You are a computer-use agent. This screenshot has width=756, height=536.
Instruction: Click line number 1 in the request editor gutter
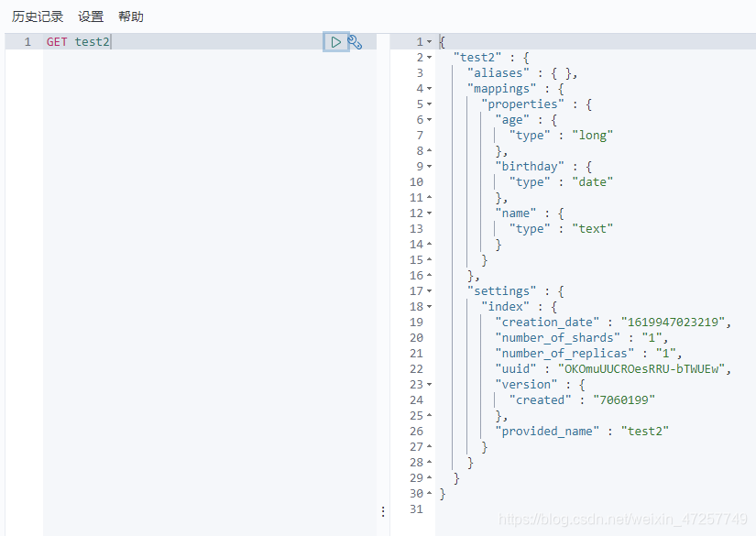click(27, 42)
